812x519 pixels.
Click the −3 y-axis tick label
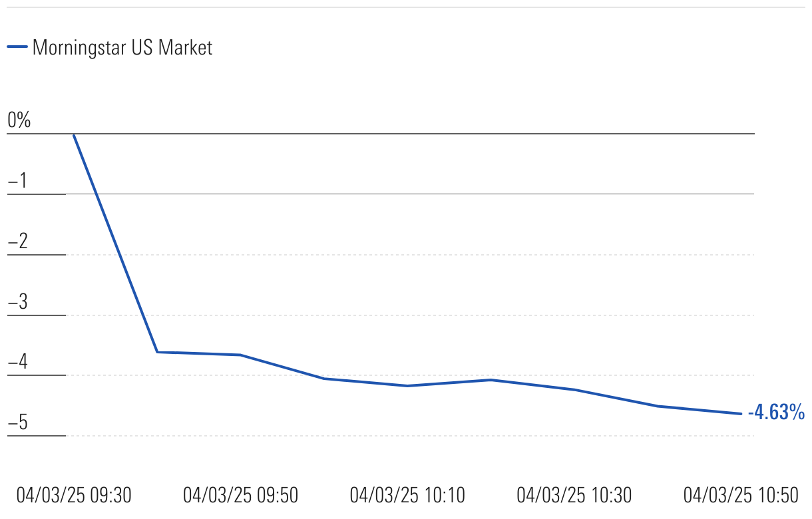(x=18, y=302)
